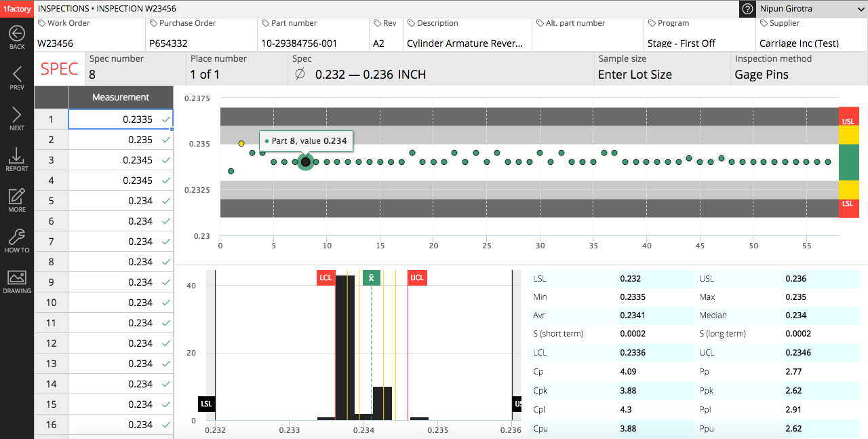Viewport: 868px width, 439px height.
Task: Click the check mark on measurement row 10
Action: (x=166, y=303)
